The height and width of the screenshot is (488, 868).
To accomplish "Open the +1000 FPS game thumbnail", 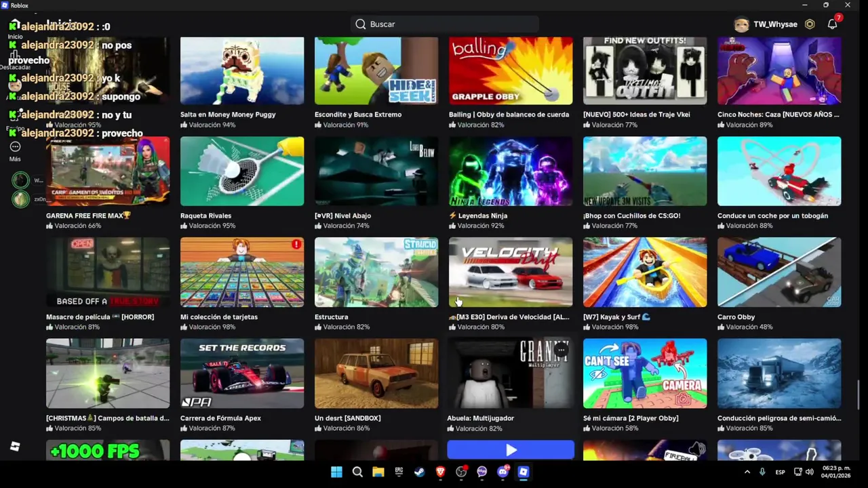I will 108,450.
